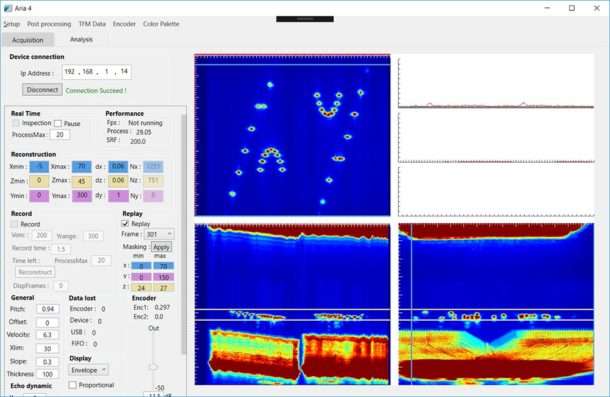Open the Post processing menu
610x397 pixels.
(x=49, y=24)
